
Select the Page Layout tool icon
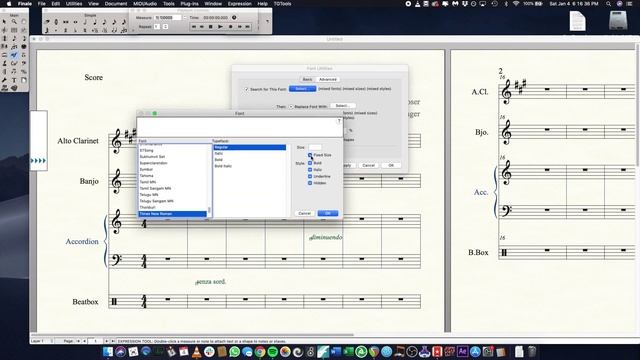[24, 80]
